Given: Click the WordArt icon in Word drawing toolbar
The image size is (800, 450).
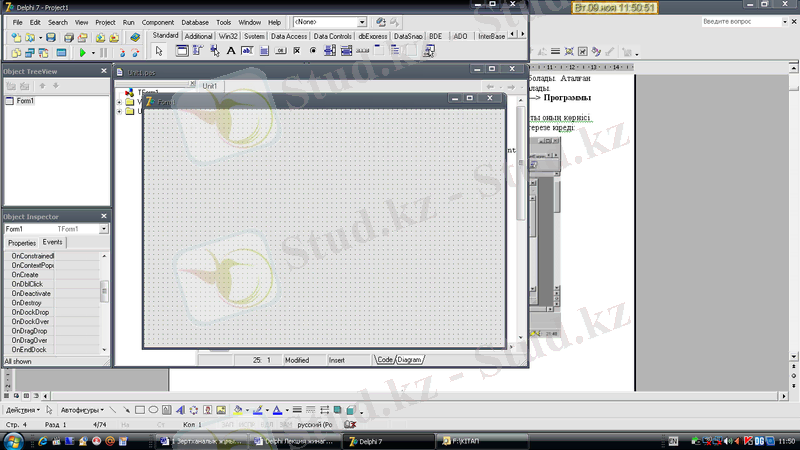Looking at the screenshot, I should tap(180, 410).
